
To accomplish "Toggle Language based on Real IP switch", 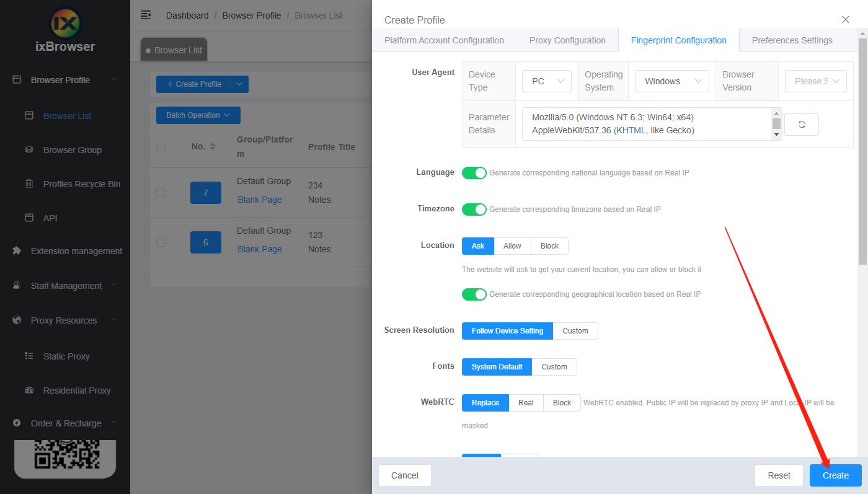I will [x=474, y=173].
